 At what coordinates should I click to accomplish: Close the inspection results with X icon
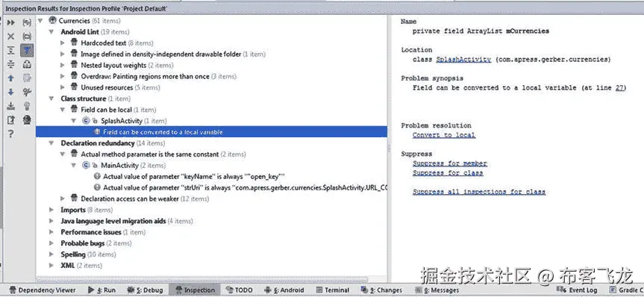click(11, 37)
